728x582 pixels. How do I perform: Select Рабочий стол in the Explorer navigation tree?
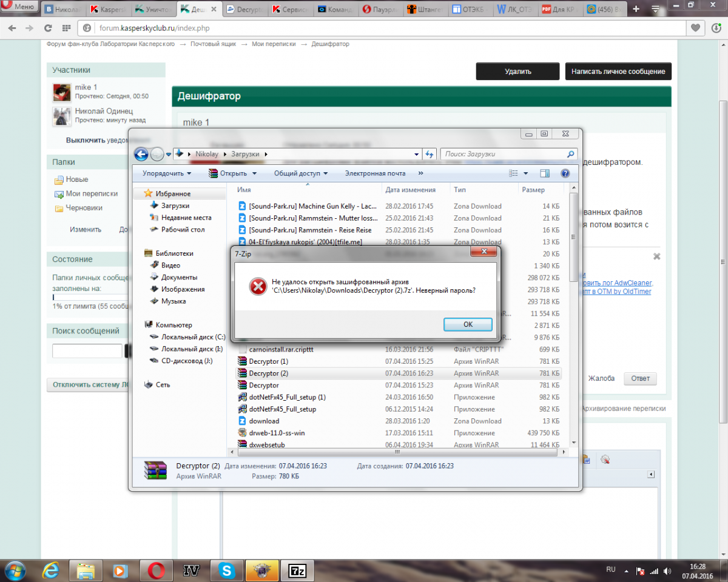click(x=183, y=230)
